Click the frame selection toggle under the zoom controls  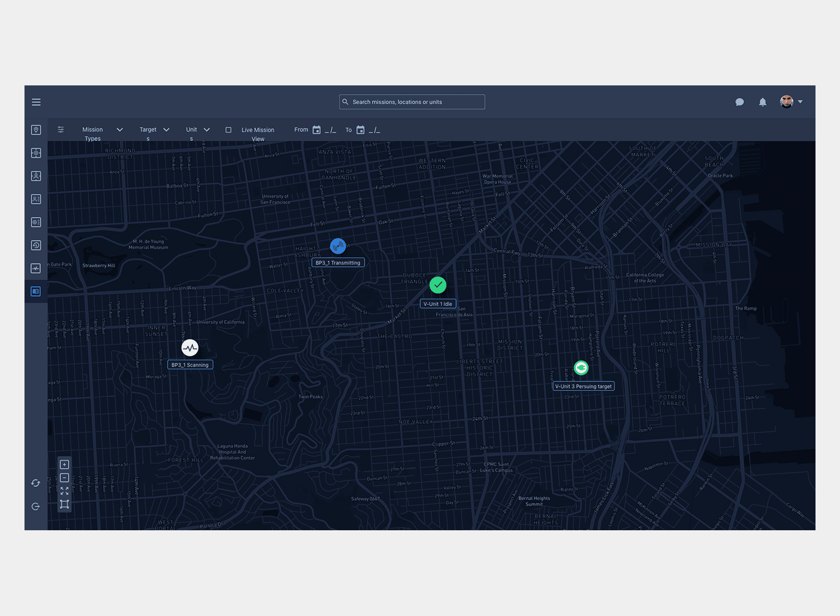[x=64, y=504]
